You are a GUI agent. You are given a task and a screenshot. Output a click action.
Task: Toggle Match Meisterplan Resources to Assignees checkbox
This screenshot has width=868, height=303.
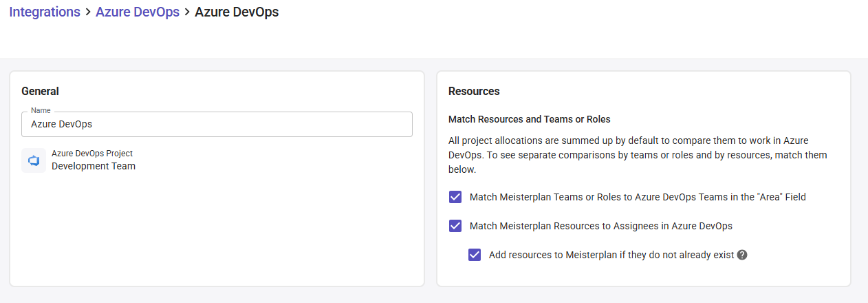pyautogui.click(x=455, y=226)
